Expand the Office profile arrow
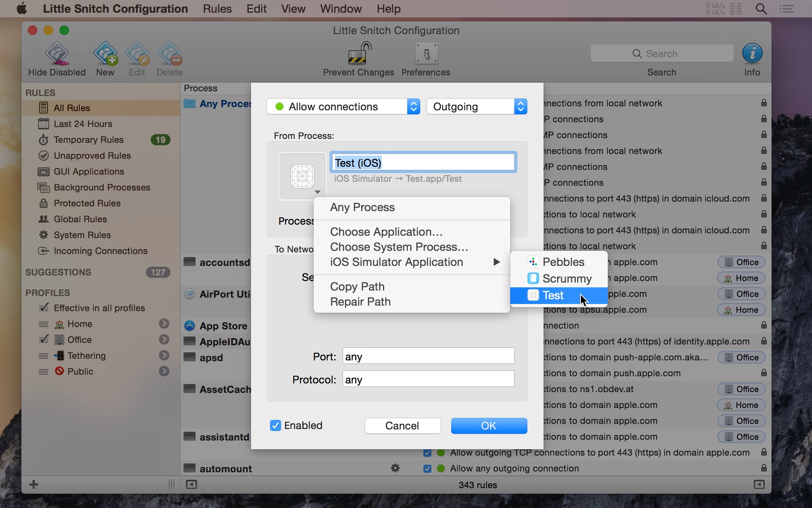This screenshot has width=812, height=508. [164, 340]
